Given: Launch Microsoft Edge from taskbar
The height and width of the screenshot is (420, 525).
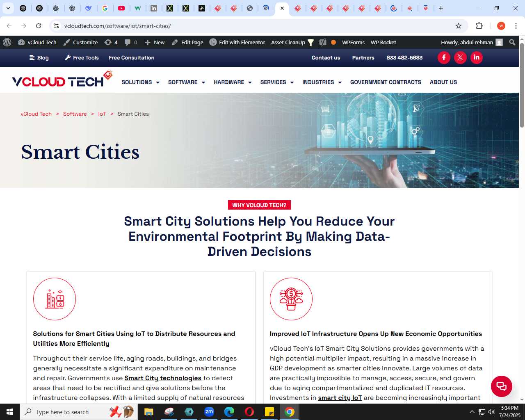Looking at the screenshot, I should (x=229, y=412).
